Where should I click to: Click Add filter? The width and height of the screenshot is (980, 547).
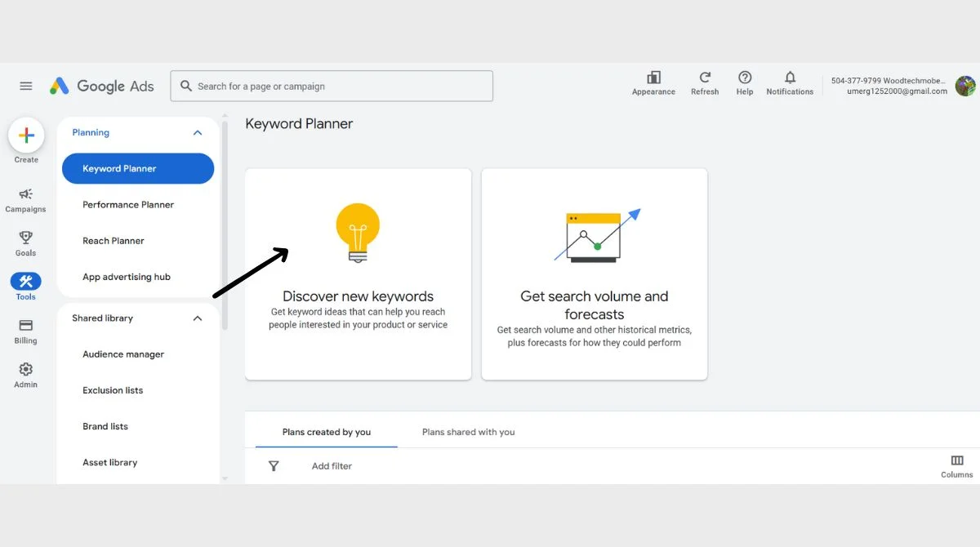tap(332, 466)
